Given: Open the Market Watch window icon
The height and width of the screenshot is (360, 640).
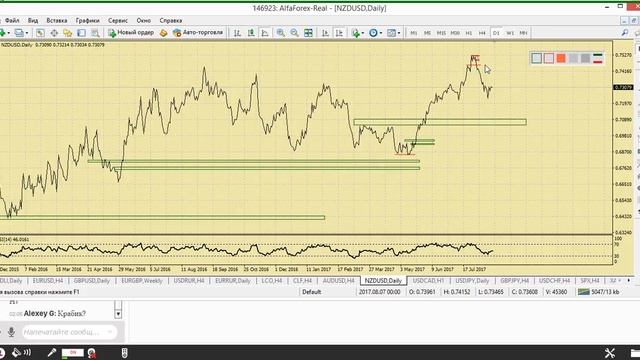Looking at the screenshot, I should tap(40, 33).
